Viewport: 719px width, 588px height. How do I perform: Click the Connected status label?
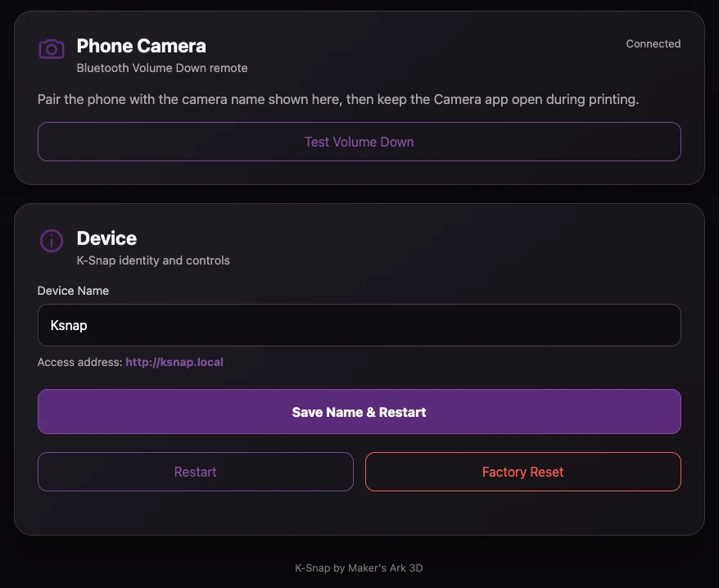(x=653, y=43)
